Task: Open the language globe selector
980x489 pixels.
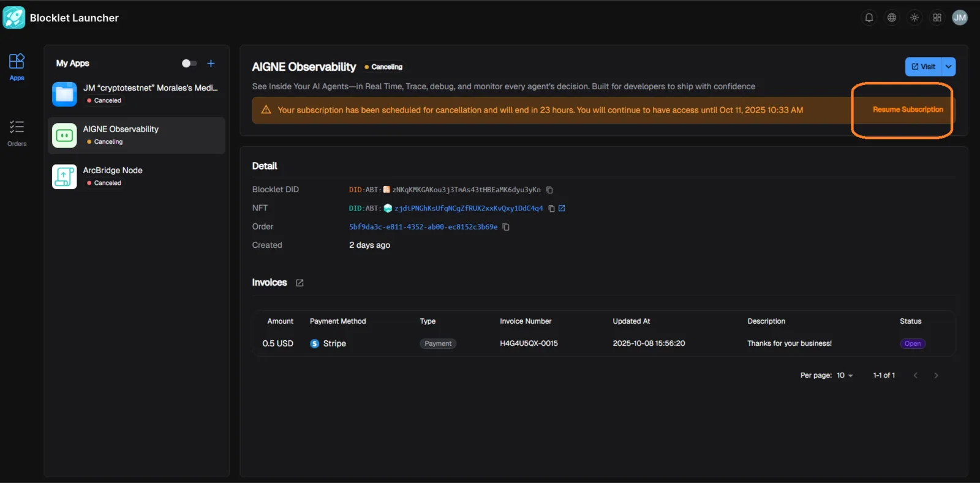Action: tap(892, 18)
